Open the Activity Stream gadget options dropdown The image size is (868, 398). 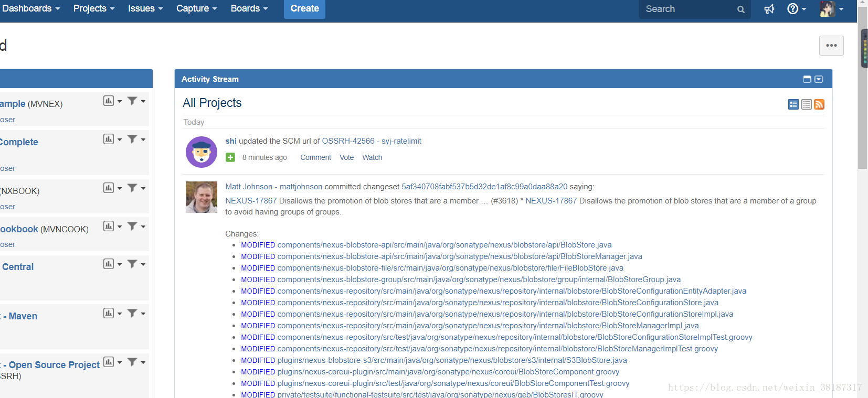pyautogui.click(x=819, y=79)
